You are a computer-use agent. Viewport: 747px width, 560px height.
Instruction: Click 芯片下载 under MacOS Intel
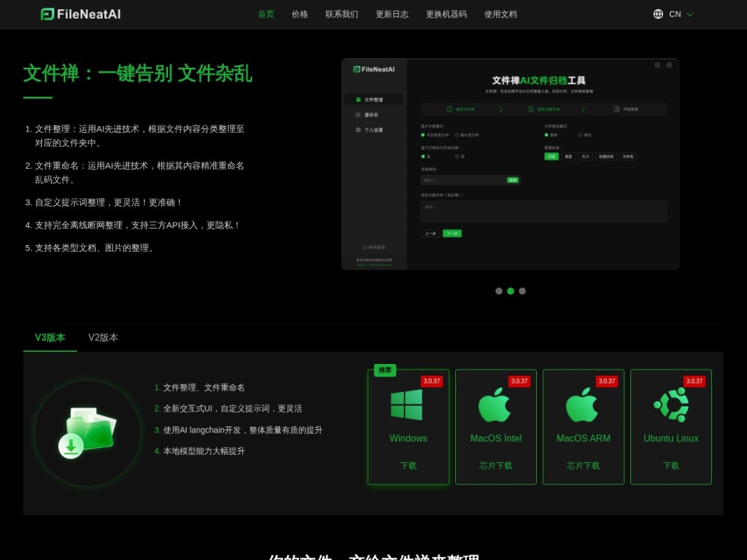tap(496, 465)
